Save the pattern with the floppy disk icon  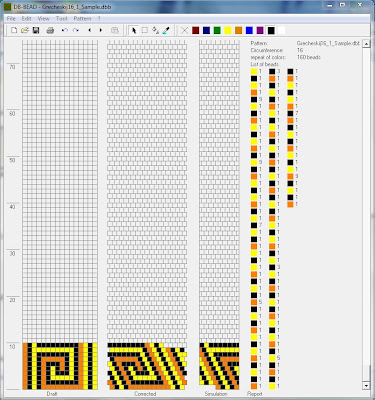pyautogui.click(x=36, y=30)
